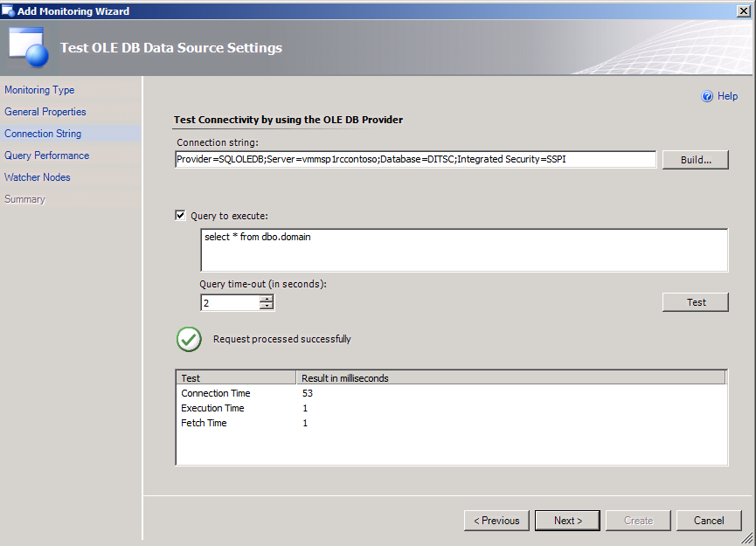Click the Connection Time value 53
Screen dimensions: 756x546
(x=308, y=393)
